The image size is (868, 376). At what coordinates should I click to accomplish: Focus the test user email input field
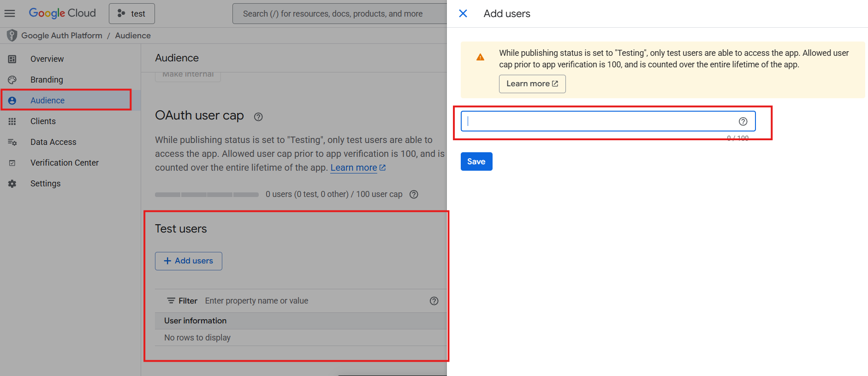(600, 121)
